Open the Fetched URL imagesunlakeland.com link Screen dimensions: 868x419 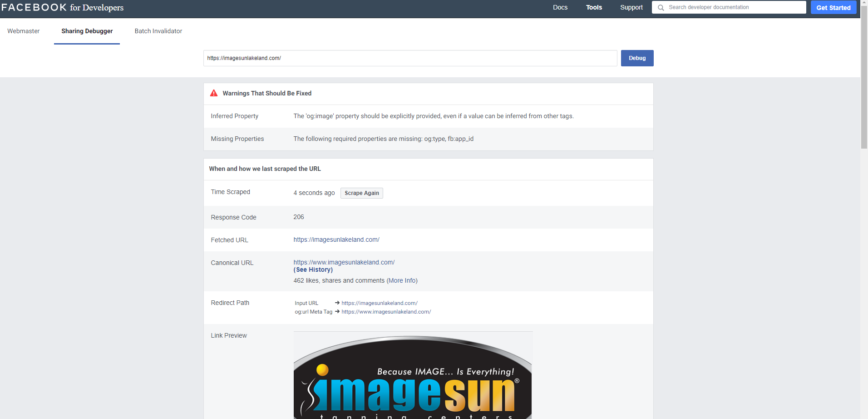coord(336,239)
